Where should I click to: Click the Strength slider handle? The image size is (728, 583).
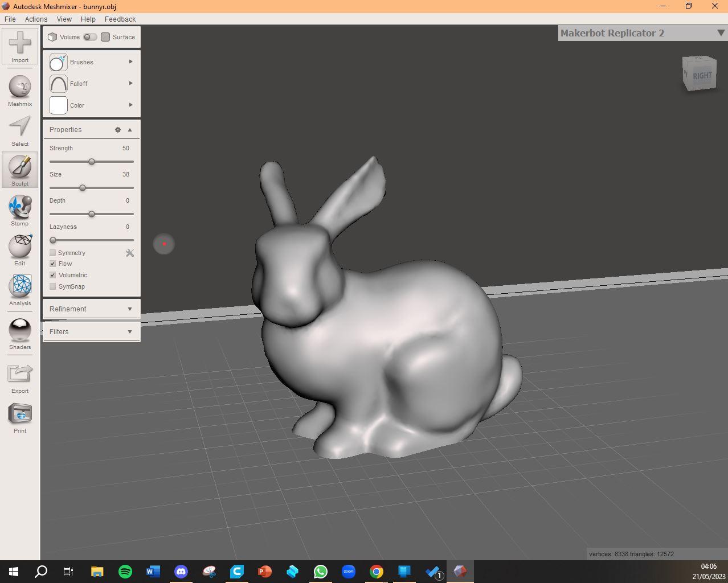click(x=92, y=162)
